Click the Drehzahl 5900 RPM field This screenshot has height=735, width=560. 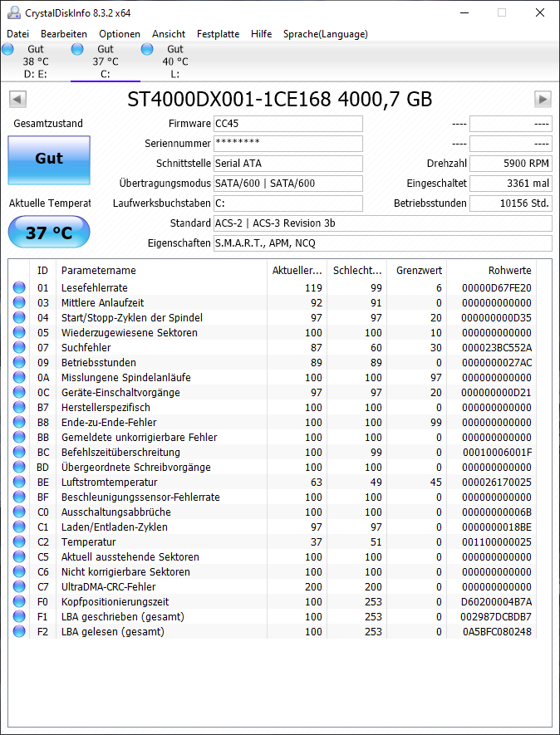pyautogui.click(x=511, y=164)
